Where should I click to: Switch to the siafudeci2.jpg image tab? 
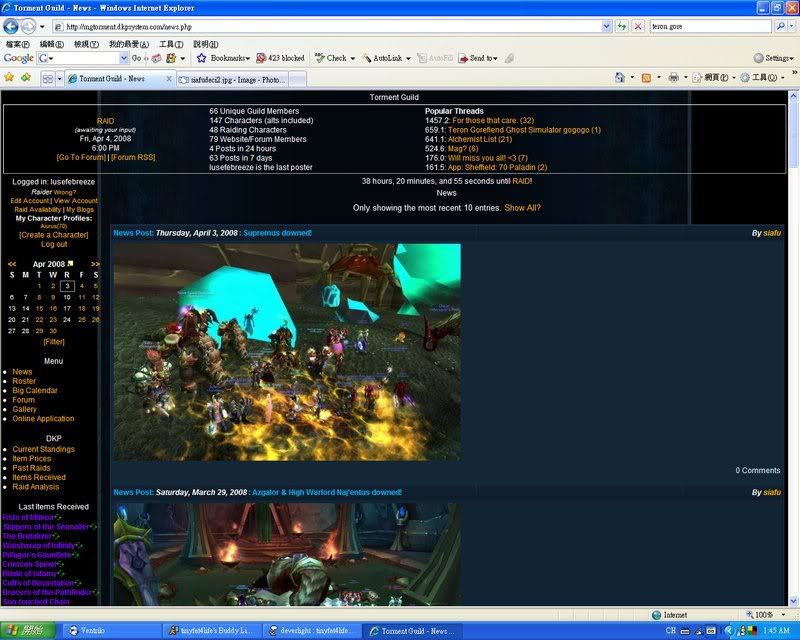[x=233, y=79]
